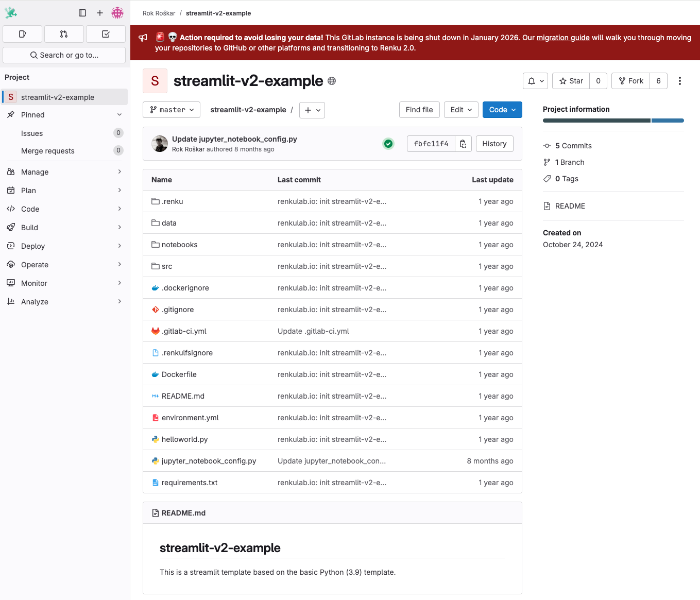Screen dimensions: 700x600
Task: Expand the Operate sidebar menu
Action: [x=64, y=265]
